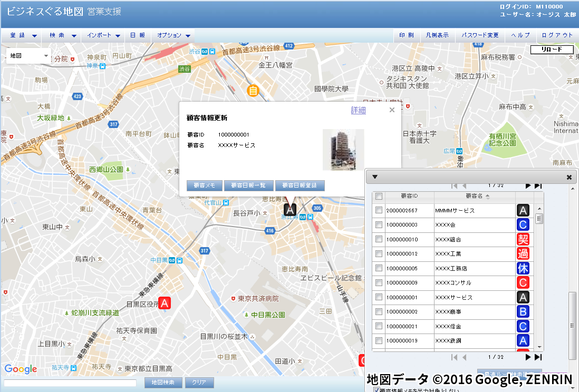Open the 日報 menu
This screenshot has height=392, width=579.
[137, 35]
